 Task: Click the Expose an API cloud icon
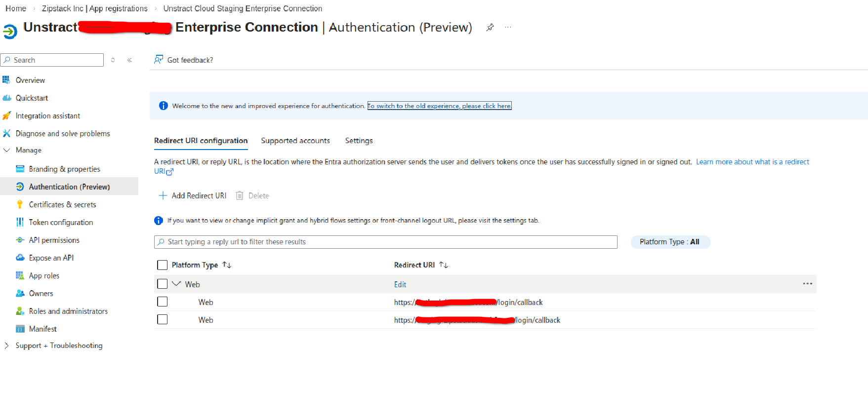click(20, 258)
